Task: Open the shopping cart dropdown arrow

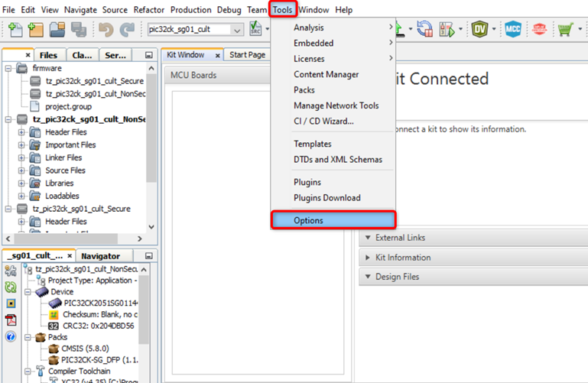Action: [580, 29]
